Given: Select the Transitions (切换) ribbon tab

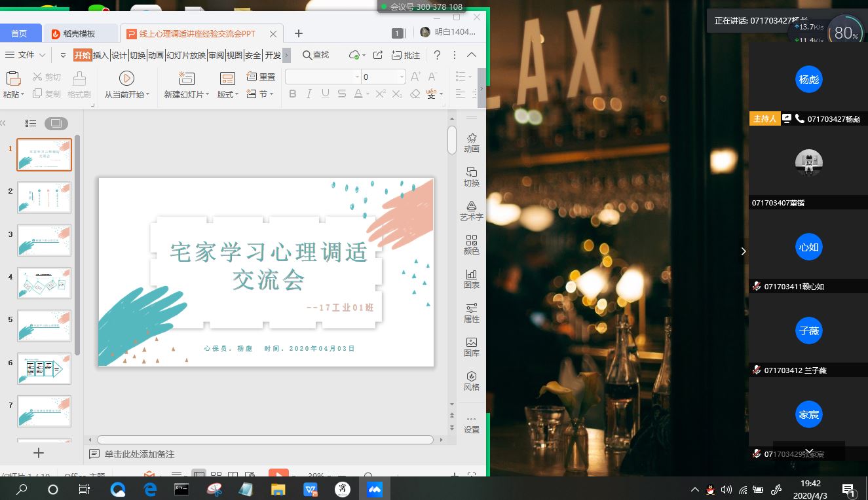Looking at the screenshot, I should click(138, 55).
